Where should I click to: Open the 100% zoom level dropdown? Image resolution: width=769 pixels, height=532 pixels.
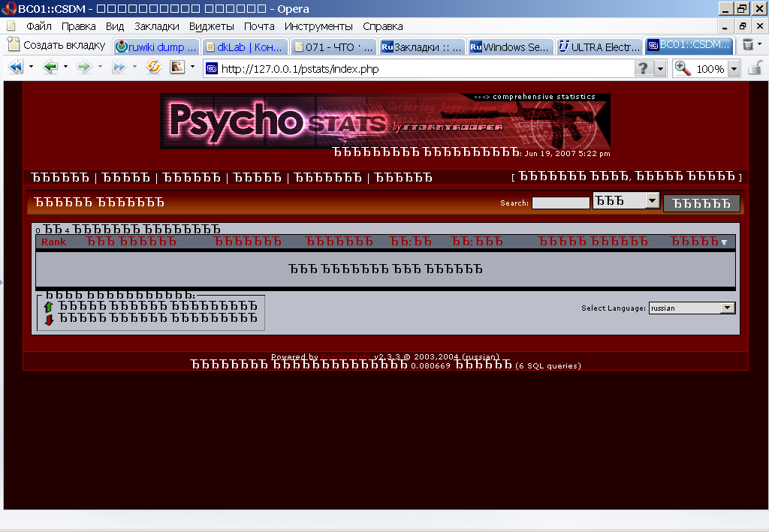pyautogui.click(x=734, y=68)
